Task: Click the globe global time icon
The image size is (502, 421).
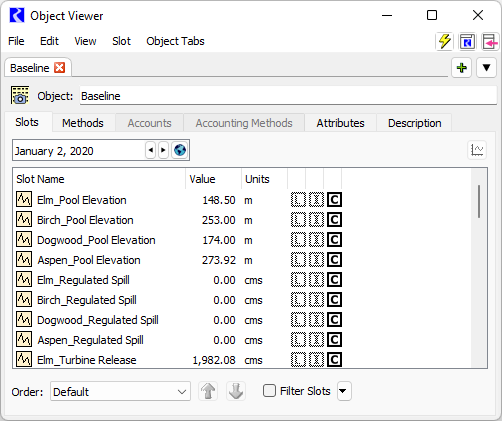Action: pyautogui.click(x=180, y=150)
